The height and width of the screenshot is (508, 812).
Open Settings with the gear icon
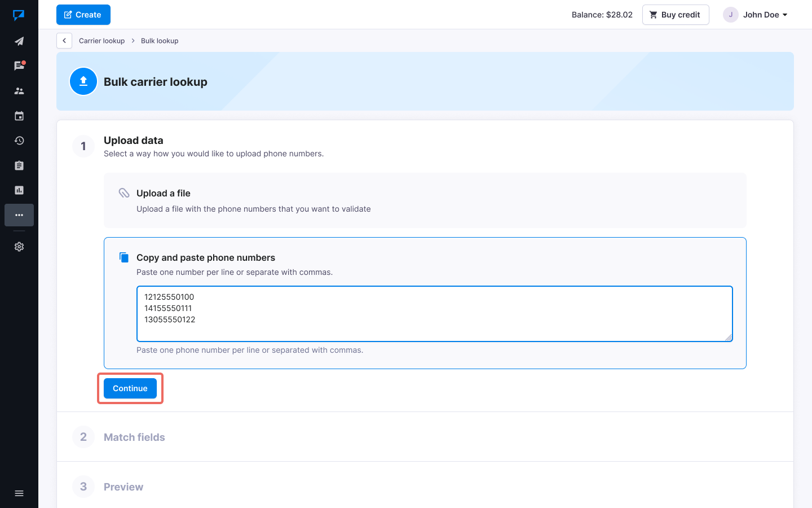19,247
